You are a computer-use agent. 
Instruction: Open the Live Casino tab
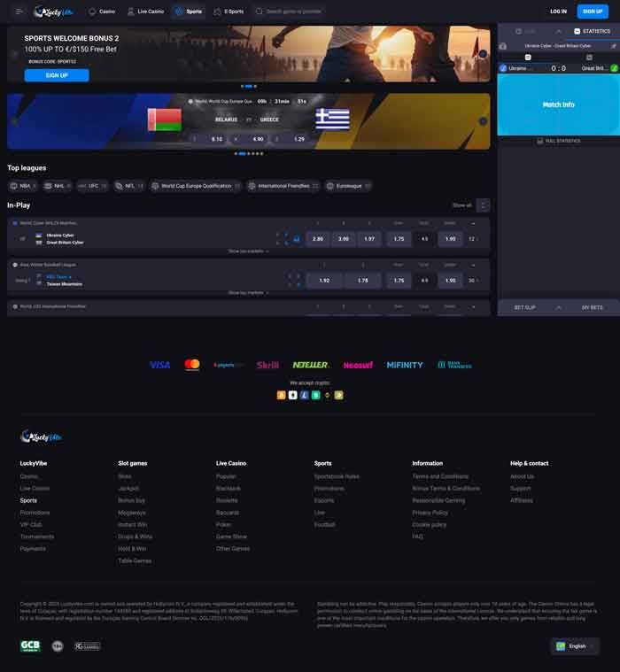(145, 12)
